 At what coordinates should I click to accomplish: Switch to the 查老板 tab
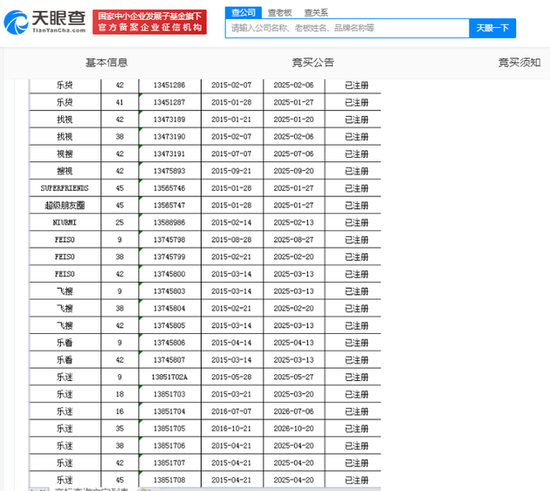coord(280,13)
